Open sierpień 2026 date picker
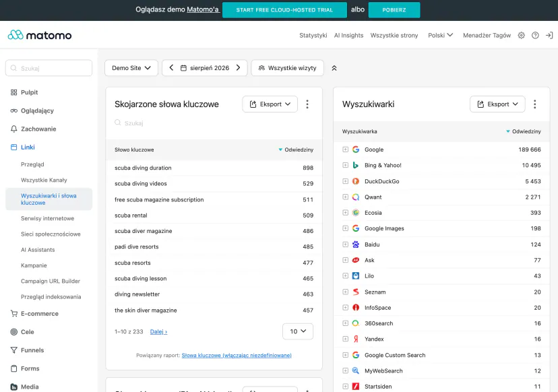The width and height of the screenshot is (558, 392). (x=205, y=67)
